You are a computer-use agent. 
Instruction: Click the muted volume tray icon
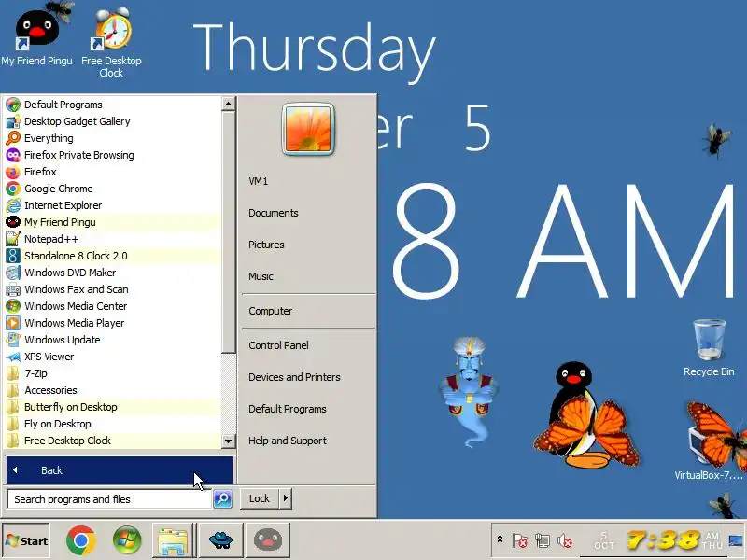tap(565, 540)
